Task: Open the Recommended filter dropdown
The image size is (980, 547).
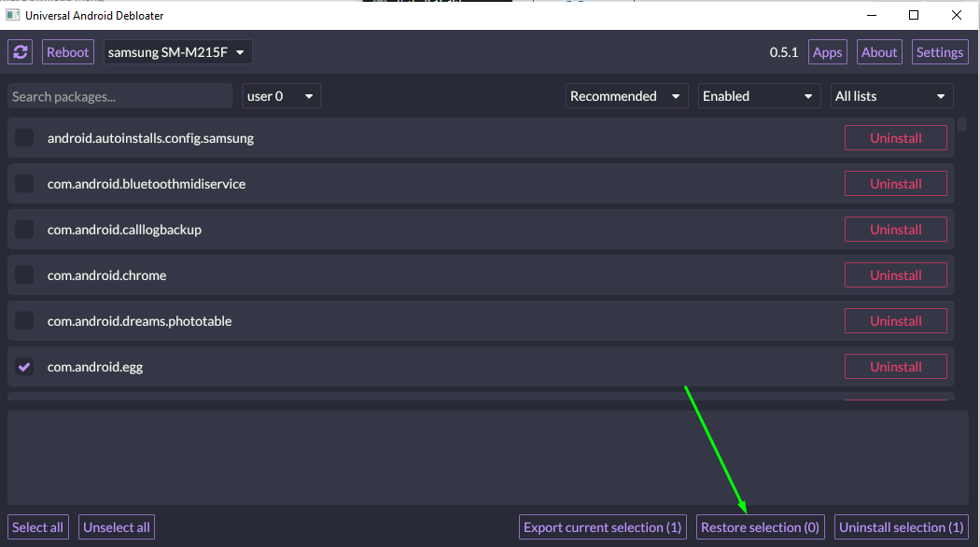Action: pos(626,96)
